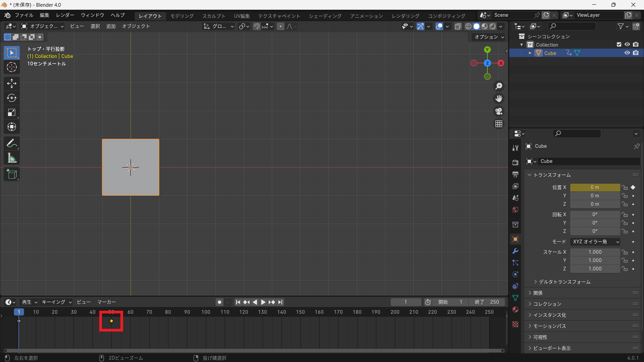Open the Material properties tab icon

(x=516, y=309)
